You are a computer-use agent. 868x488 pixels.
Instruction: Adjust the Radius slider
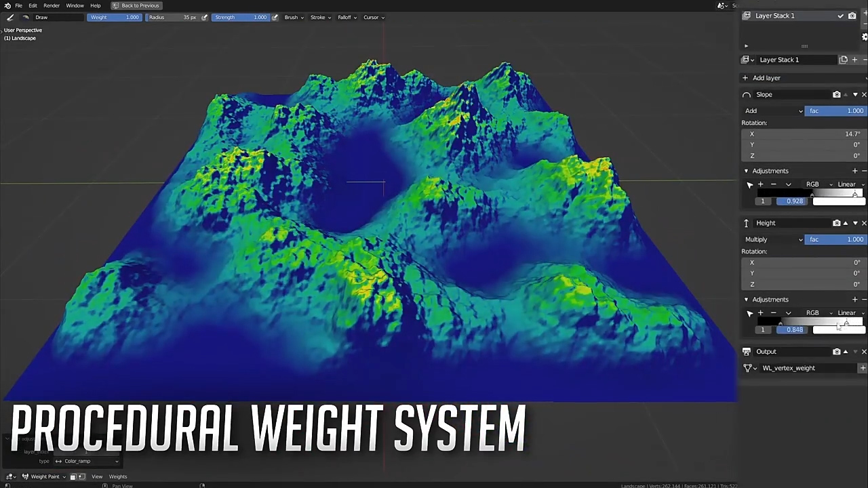[172, 17]
